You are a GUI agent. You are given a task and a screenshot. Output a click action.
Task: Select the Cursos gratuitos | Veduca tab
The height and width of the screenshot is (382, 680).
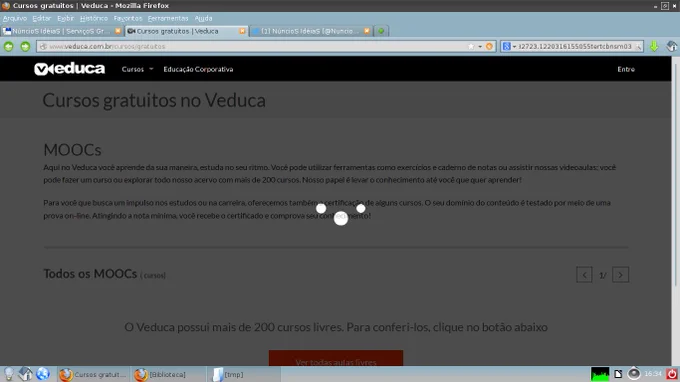pyautogui.click(x=186, y=31)
